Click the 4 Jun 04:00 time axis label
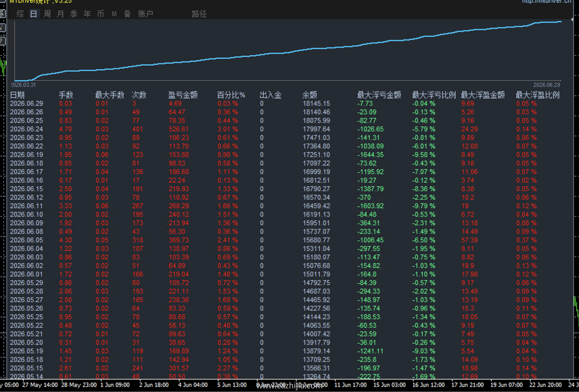The width and height of the screenshot is (579, 392). point(193,385)
